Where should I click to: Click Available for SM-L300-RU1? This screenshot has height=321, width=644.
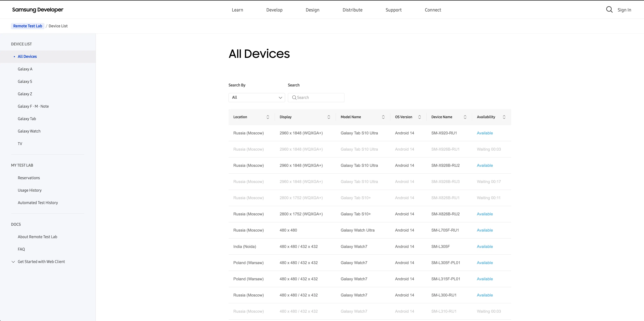point(484,295)
